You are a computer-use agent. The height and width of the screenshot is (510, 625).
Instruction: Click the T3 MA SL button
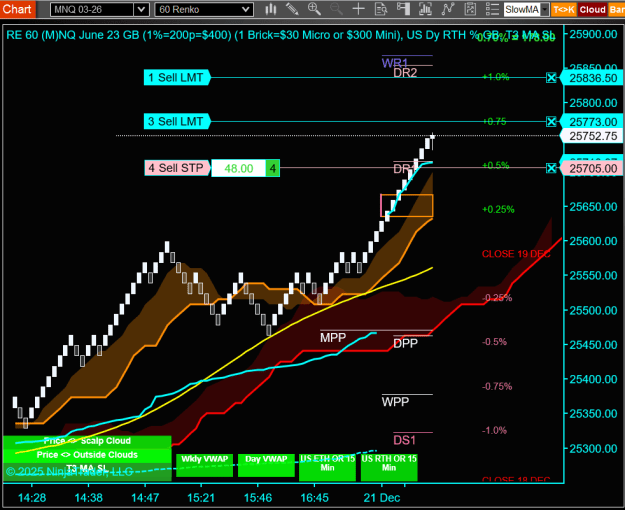[x=87, y=471]
